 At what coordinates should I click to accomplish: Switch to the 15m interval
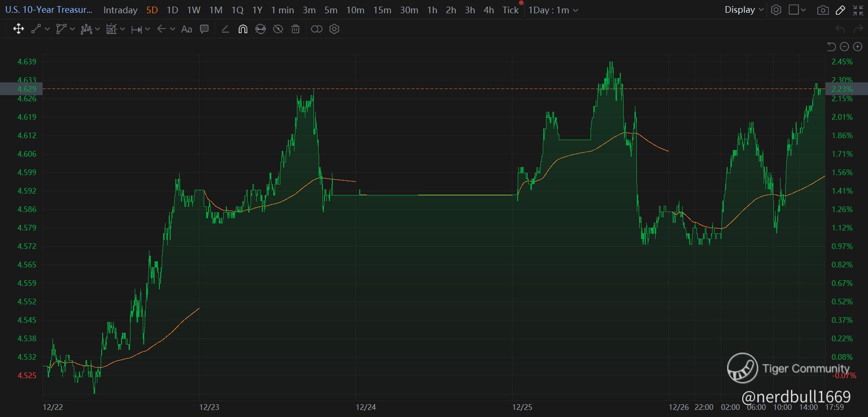(382, 10)
